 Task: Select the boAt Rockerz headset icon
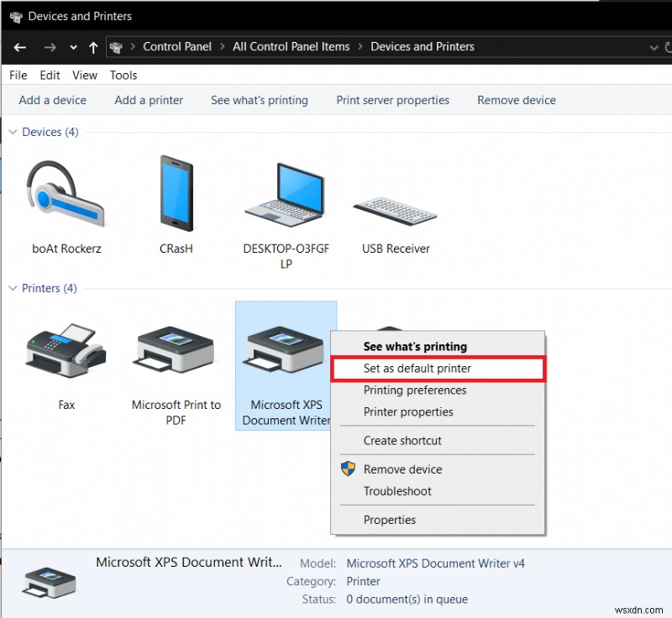66,193
